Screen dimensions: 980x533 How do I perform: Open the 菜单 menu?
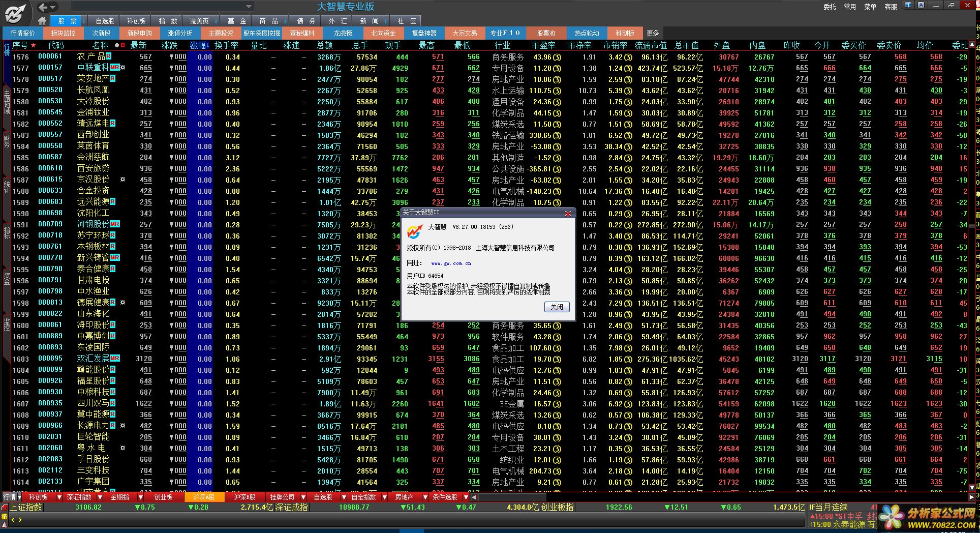(870, 7)
